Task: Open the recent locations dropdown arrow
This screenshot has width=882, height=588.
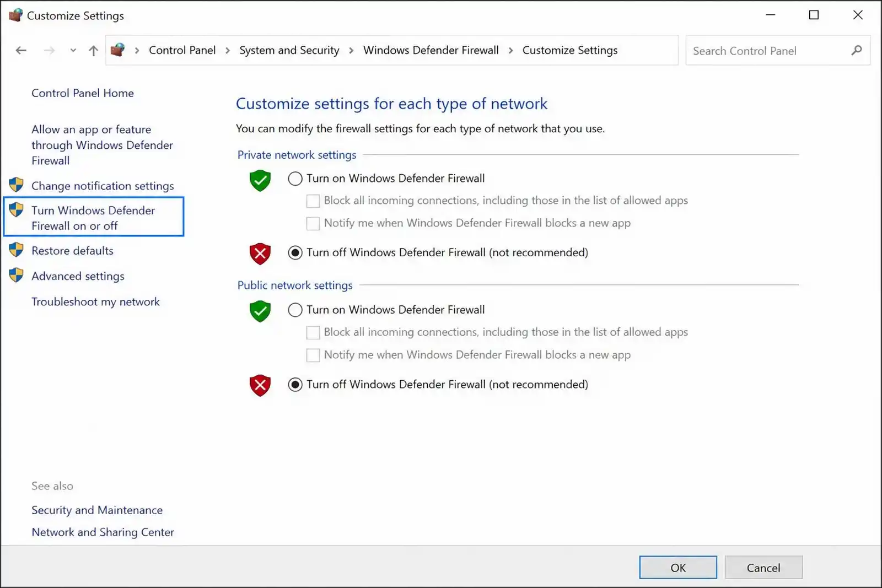Action: click(x=73, y=51)
